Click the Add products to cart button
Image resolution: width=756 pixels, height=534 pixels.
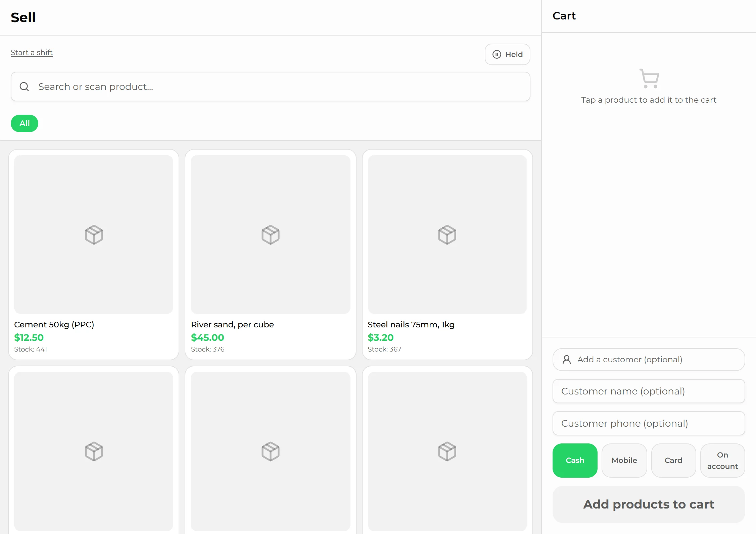coord(649,504)
